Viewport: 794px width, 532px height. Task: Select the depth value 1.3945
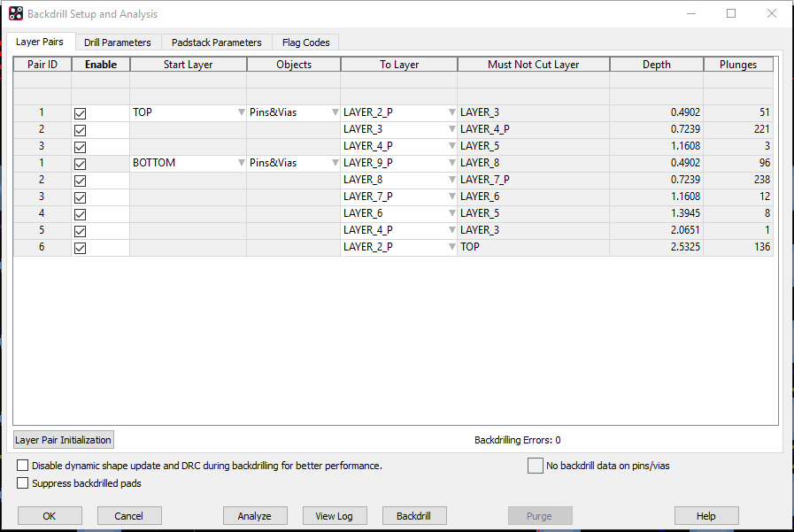[x=656, y=213]
